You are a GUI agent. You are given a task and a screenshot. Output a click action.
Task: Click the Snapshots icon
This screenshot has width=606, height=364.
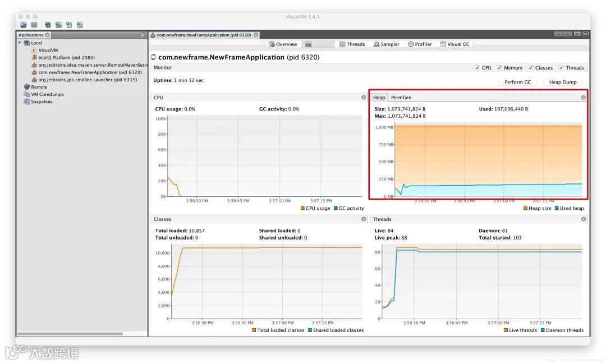(x=27, y=102)
